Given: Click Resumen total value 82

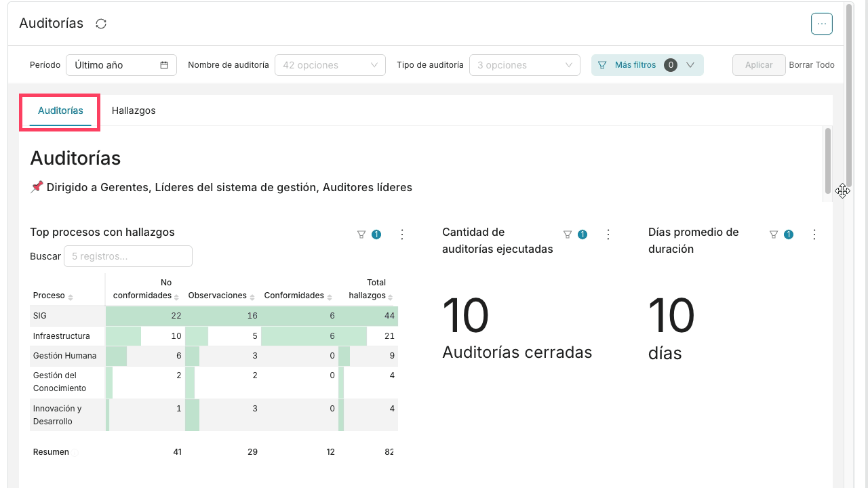Looking at the screenshot, I should 389,452.
